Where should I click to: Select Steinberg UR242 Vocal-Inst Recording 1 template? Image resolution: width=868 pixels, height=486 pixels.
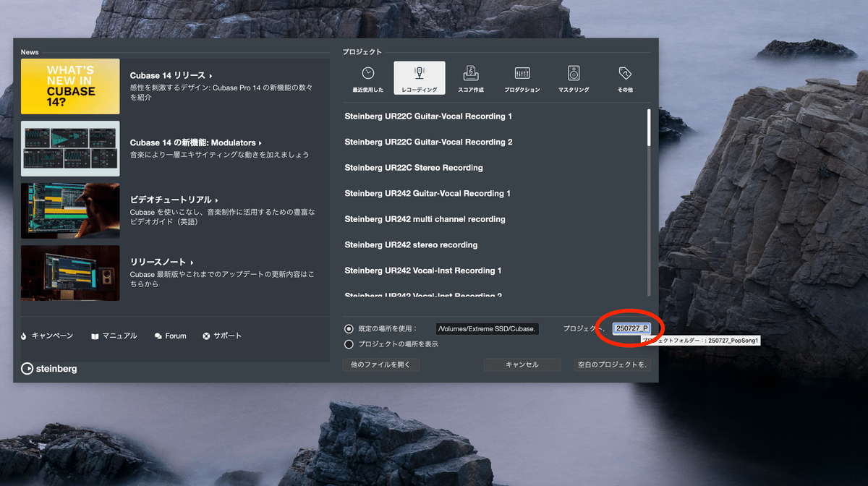tap(423, 270)
